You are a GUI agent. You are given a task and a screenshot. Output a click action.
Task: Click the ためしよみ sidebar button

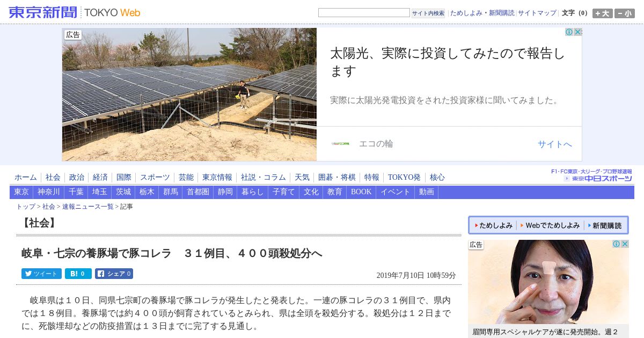coord(493,225)
